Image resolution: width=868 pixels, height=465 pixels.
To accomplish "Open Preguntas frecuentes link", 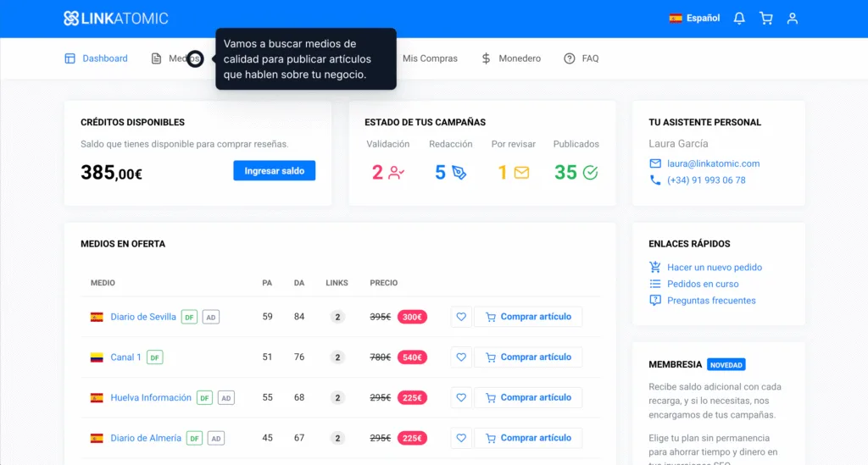I will (711, 300).
